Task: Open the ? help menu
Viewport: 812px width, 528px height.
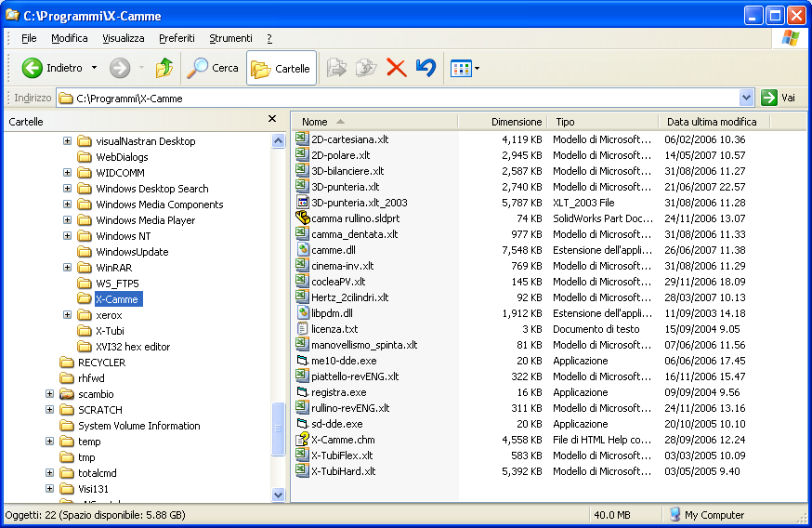Action: [x=269, y=38]
